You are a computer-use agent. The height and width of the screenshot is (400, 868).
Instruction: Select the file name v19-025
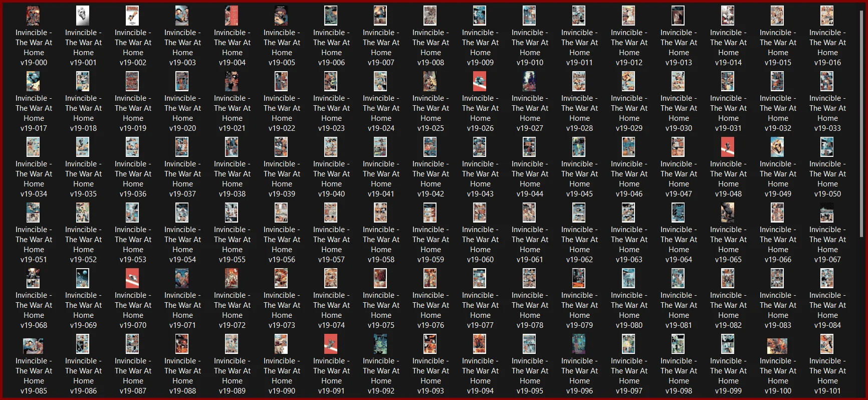pyautogui.click(x=430, y=113)
